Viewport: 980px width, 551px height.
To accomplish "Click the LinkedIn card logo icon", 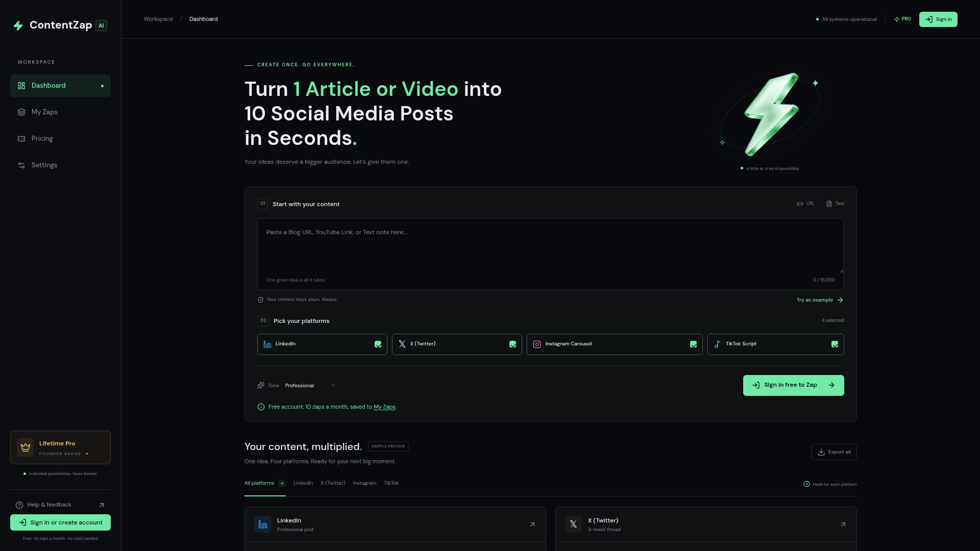I will pos(263,524).
